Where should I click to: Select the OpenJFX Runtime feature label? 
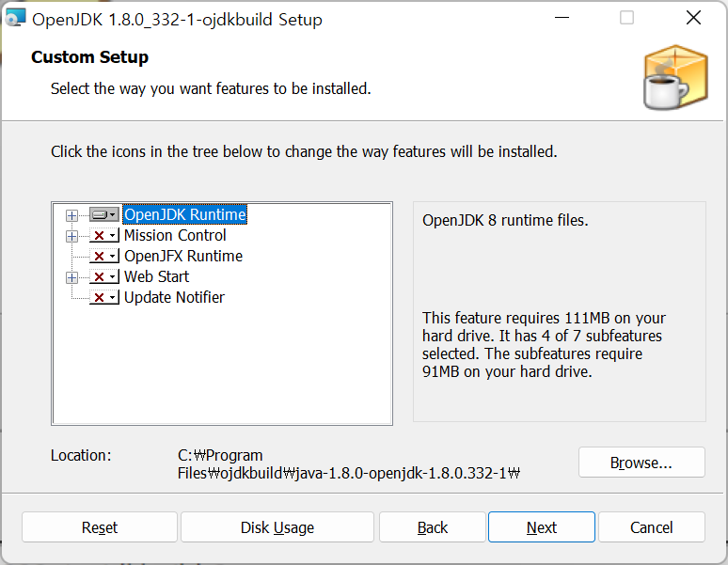pyautogui.click(x=183, y=256)
